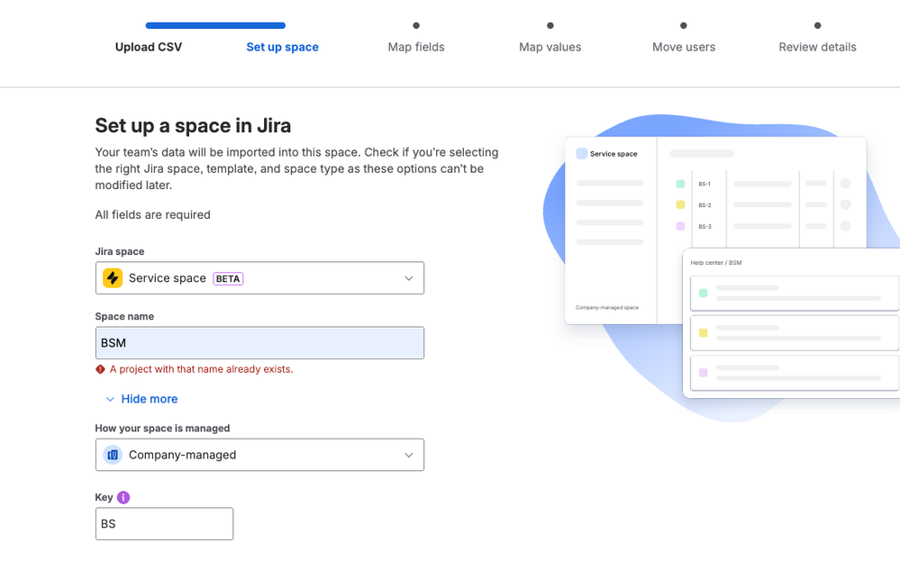
Task: Click the Jira space label
Action: click(120, 251)
